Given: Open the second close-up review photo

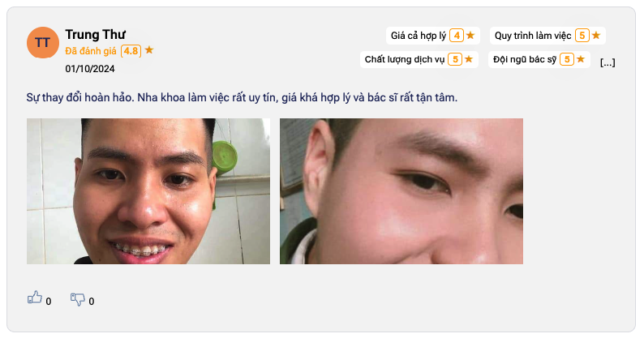Looking at the screenshot, I should click(x=401, y=191).
